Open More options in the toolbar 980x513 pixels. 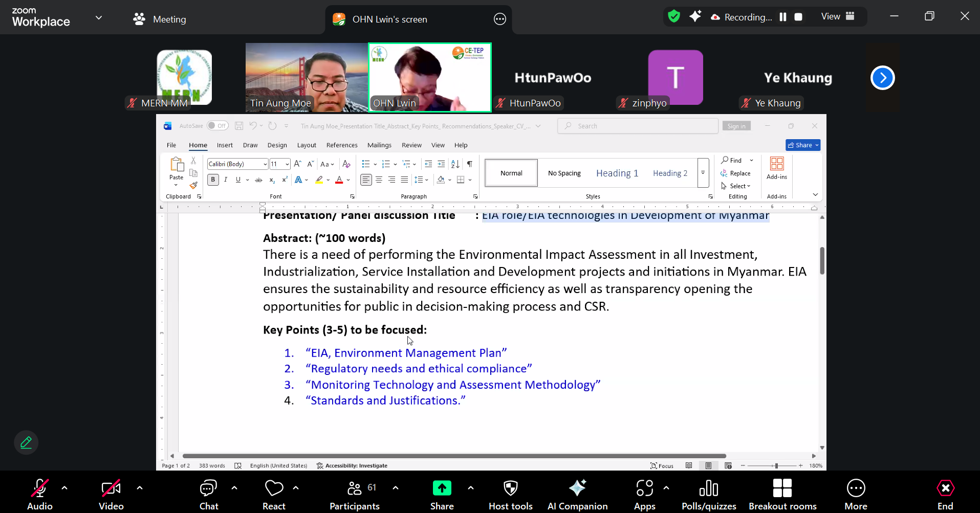tap(856, 494)
